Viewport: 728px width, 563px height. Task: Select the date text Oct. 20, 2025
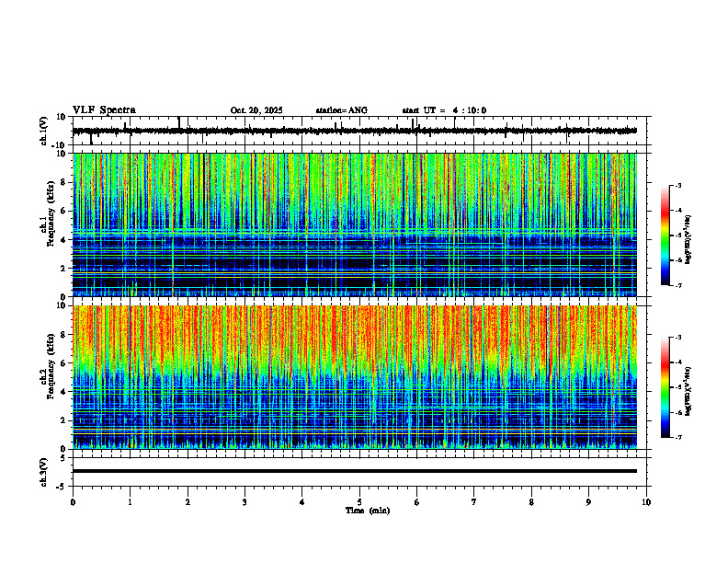(x=256, y=110)
